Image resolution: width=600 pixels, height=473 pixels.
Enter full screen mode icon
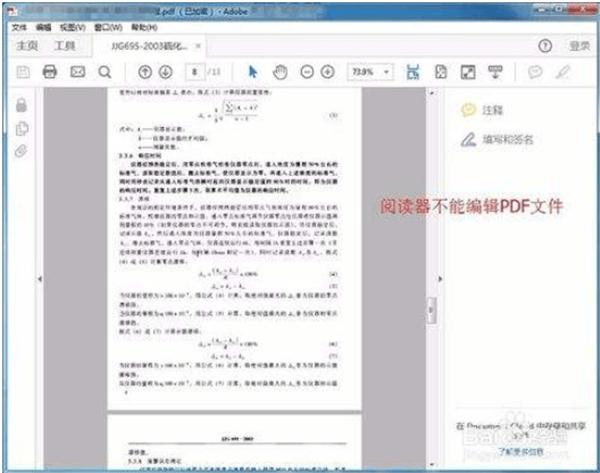point(468,72)
